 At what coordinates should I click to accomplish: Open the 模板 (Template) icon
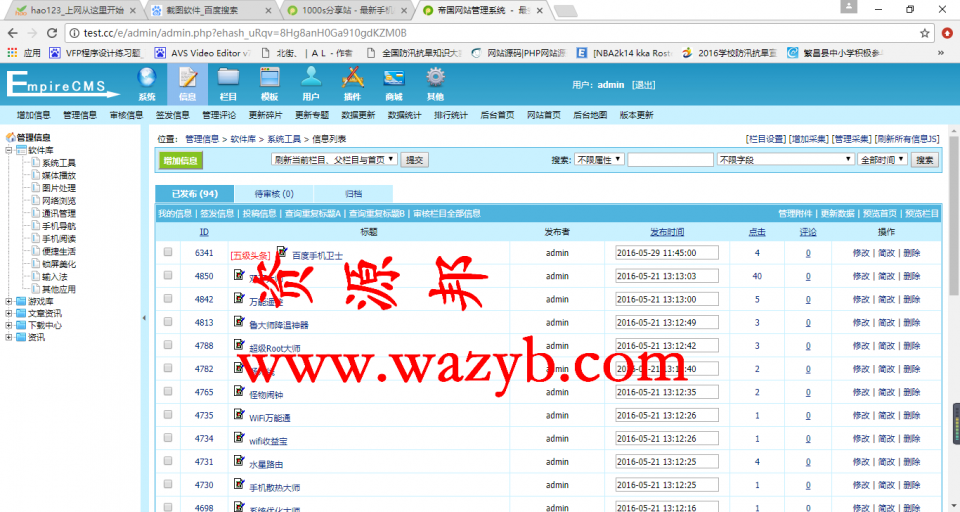269,83
